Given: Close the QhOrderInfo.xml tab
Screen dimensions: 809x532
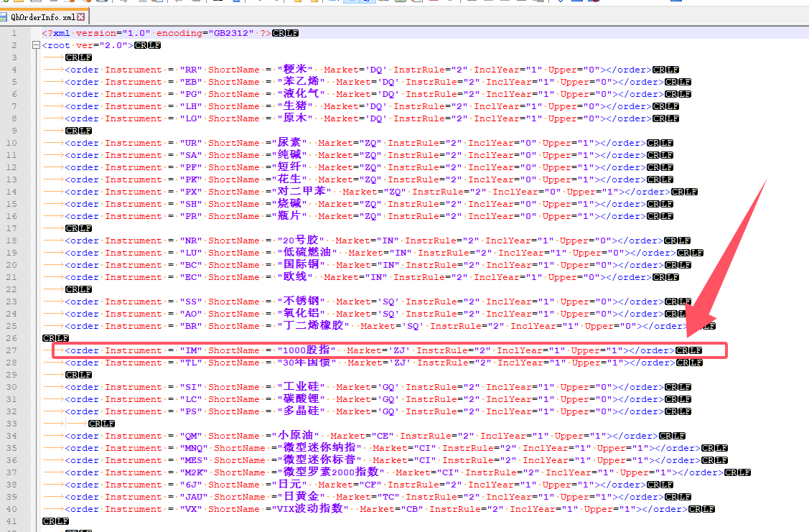Looking at the screenshot, I should (80, 17).
